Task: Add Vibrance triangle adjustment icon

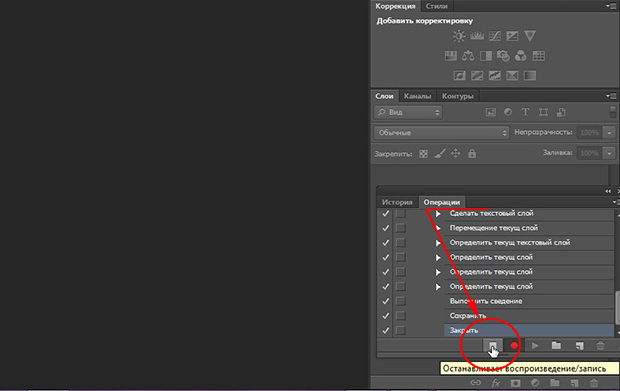Action: pyautogui.click(x=530, y=36)
